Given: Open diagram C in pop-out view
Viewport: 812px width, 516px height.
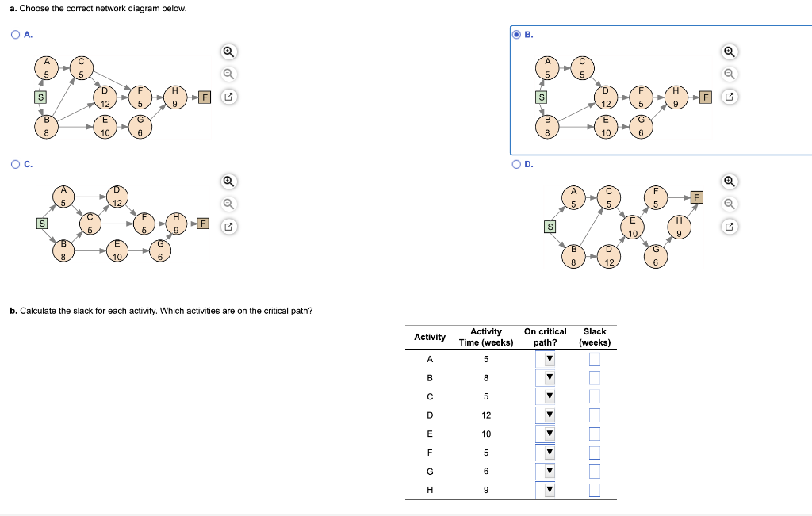Looking at the screenshot, I should coord(229,226).
